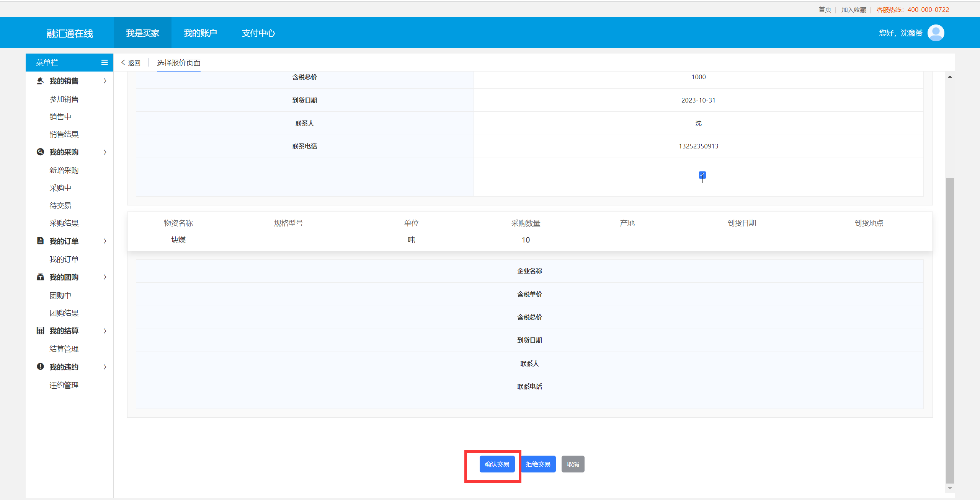Screen dimensions: 980x500
Task: Open the 我是买家 top menu
Action: click(142, 33)
